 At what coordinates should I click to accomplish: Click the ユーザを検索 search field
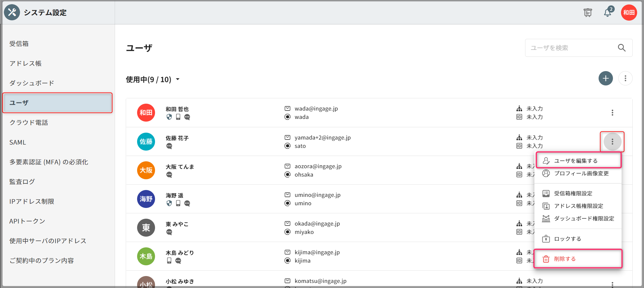571,48
